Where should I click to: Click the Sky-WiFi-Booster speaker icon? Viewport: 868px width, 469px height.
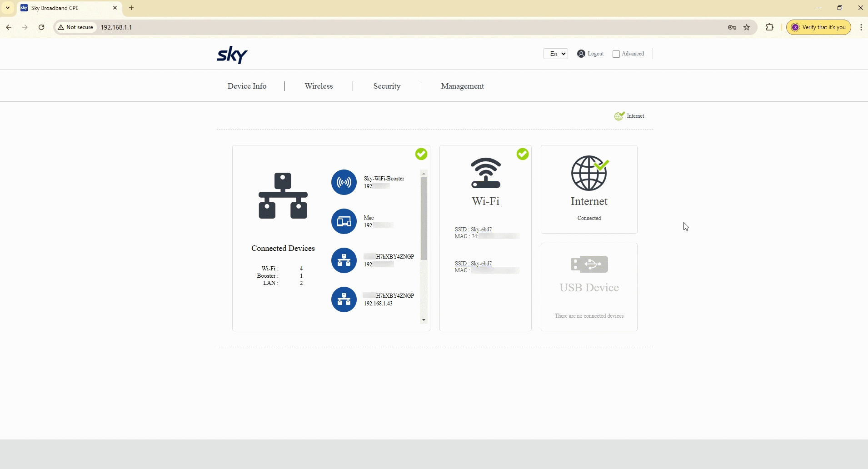pyautogui.click(x=344, y=182)
